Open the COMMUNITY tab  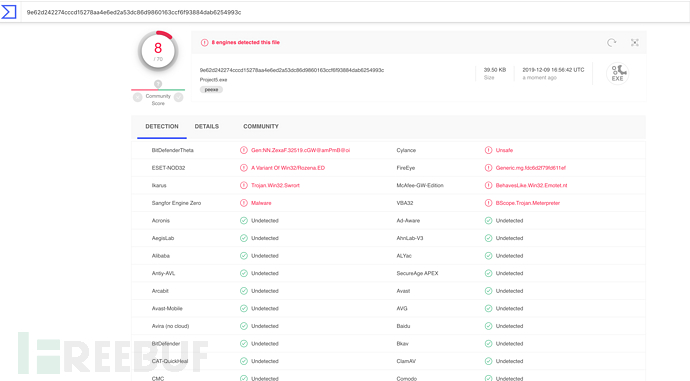pos(261,126)
